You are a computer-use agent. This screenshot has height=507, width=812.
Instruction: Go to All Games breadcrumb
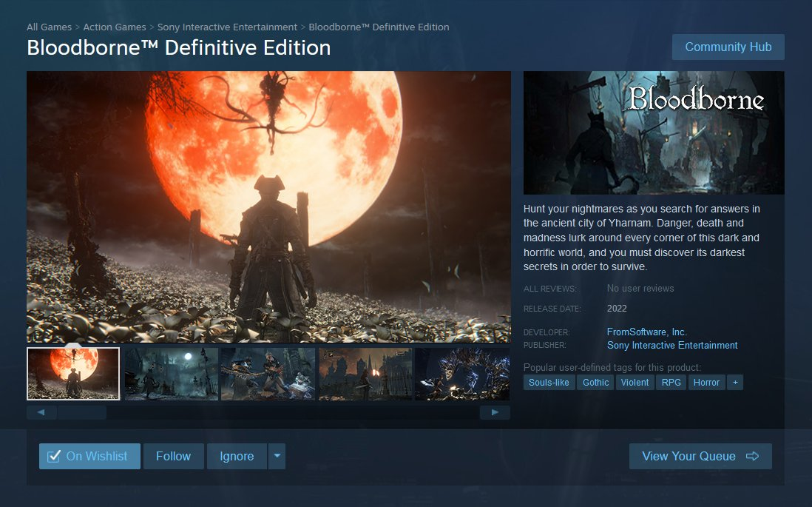click(x=50, y=27)
